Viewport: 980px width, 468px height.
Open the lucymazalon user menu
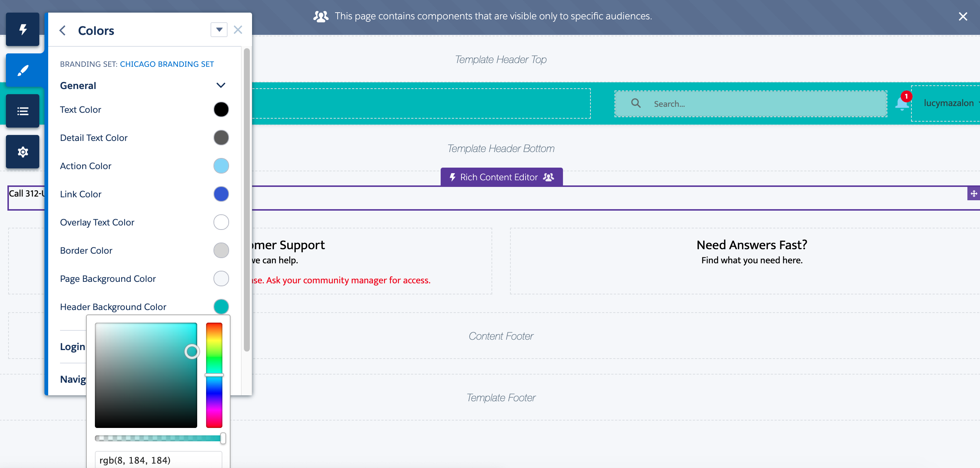948,103
